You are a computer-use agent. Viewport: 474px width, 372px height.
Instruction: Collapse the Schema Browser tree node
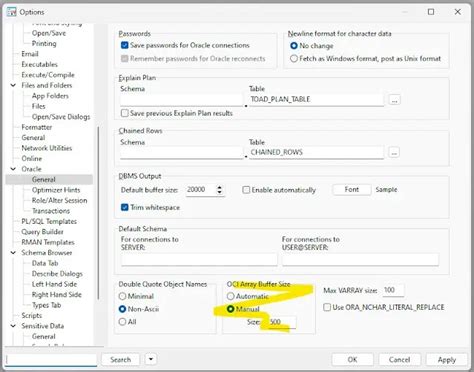(x=13, y=253)
